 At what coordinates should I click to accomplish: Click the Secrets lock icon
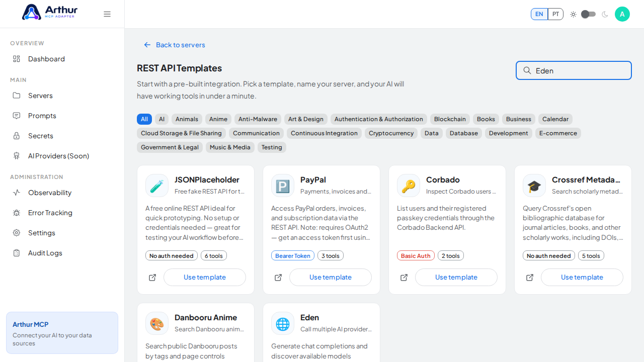click(x=17, y=136)
